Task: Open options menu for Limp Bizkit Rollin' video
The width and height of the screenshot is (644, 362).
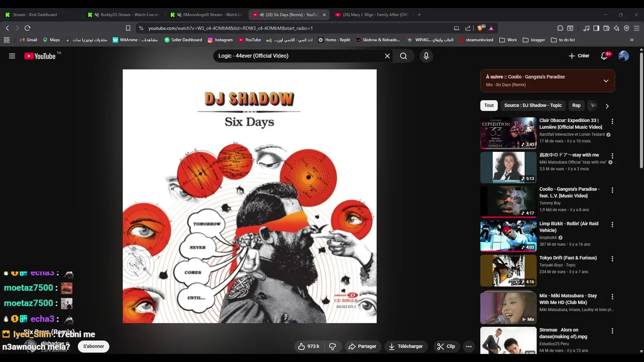Action: tap(612, 224)
